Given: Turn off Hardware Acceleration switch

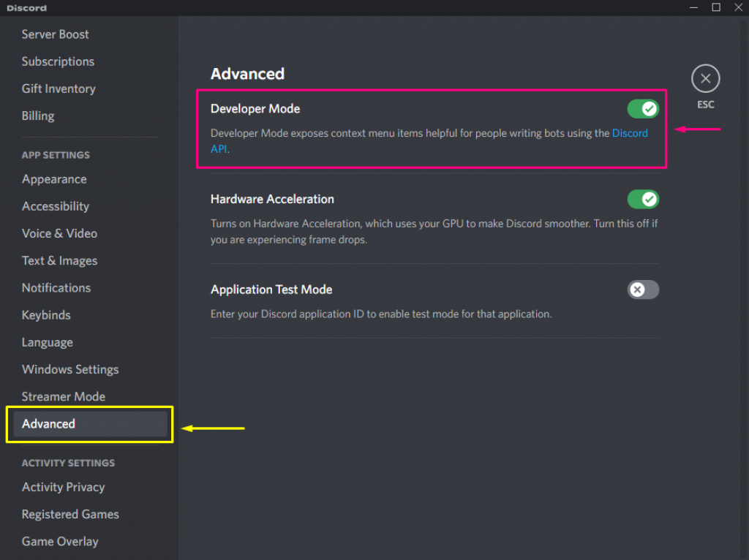Looking at the screenshot, I should click(x=643, y=199).
